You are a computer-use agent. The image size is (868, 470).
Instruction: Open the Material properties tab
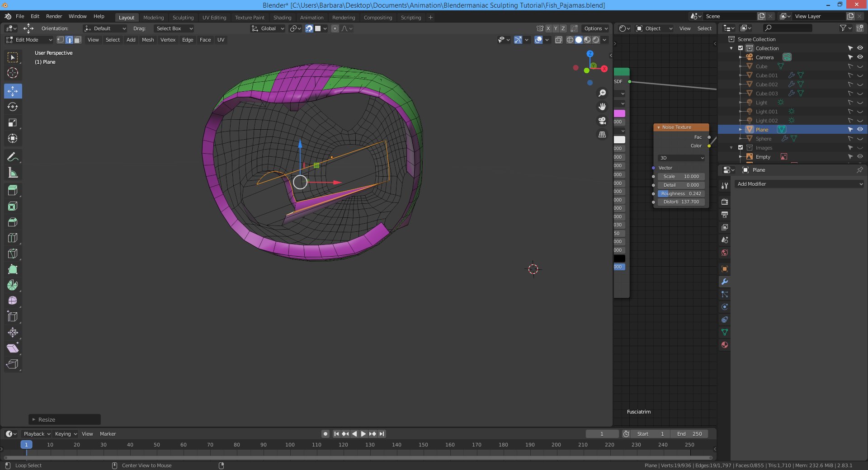(725, 345)
